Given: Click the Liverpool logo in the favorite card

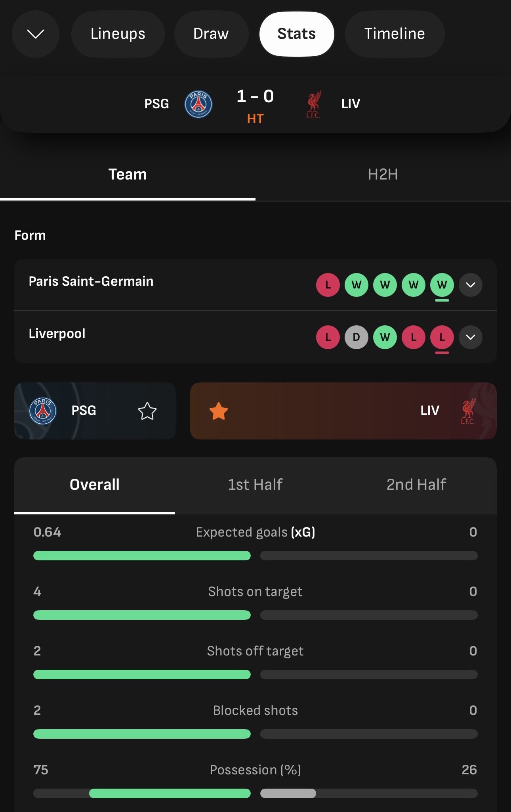Looking at the screenshot, I should tap(468, 411).
